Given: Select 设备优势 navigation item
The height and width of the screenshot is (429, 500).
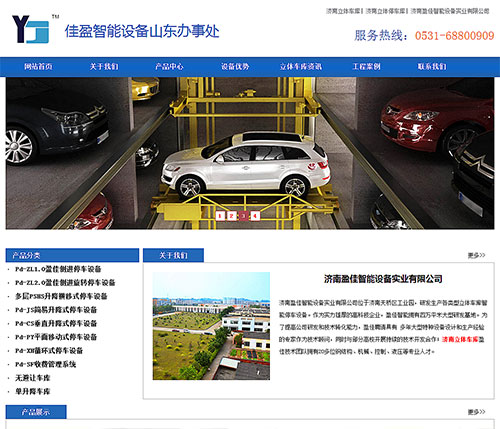Looking at the screenshot, I should point(235,67).
